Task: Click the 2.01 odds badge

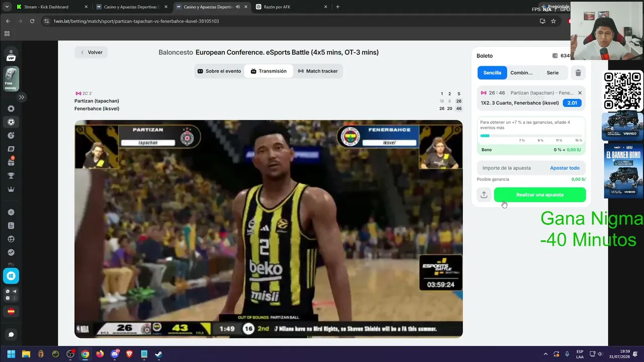Action: pos(572,103)
